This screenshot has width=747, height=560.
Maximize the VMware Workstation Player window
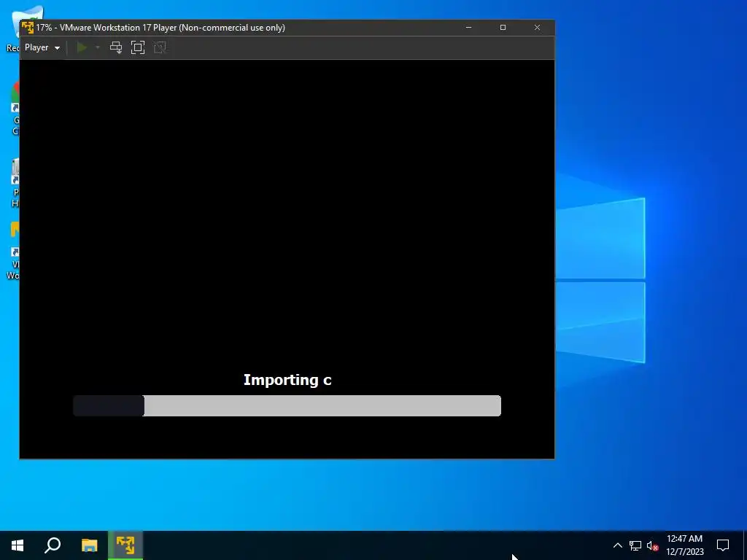tap(503, 28)
